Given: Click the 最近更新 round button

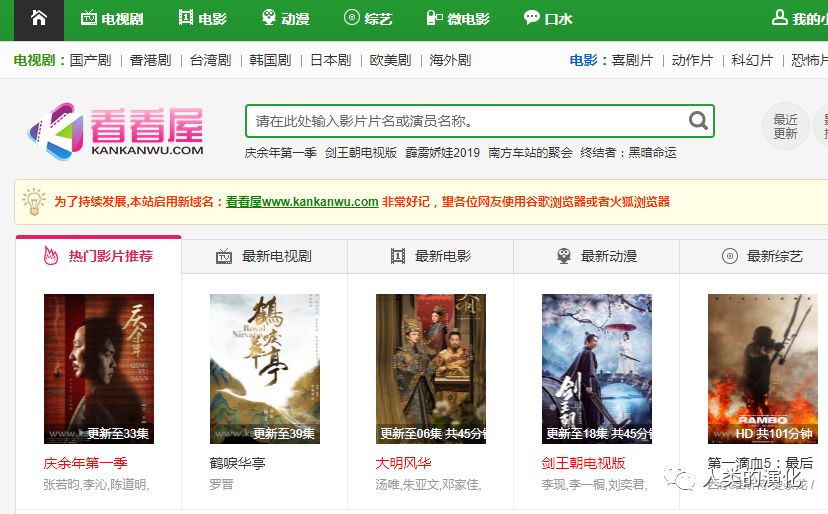Looking at the screenshot, I should pos(785,126).
